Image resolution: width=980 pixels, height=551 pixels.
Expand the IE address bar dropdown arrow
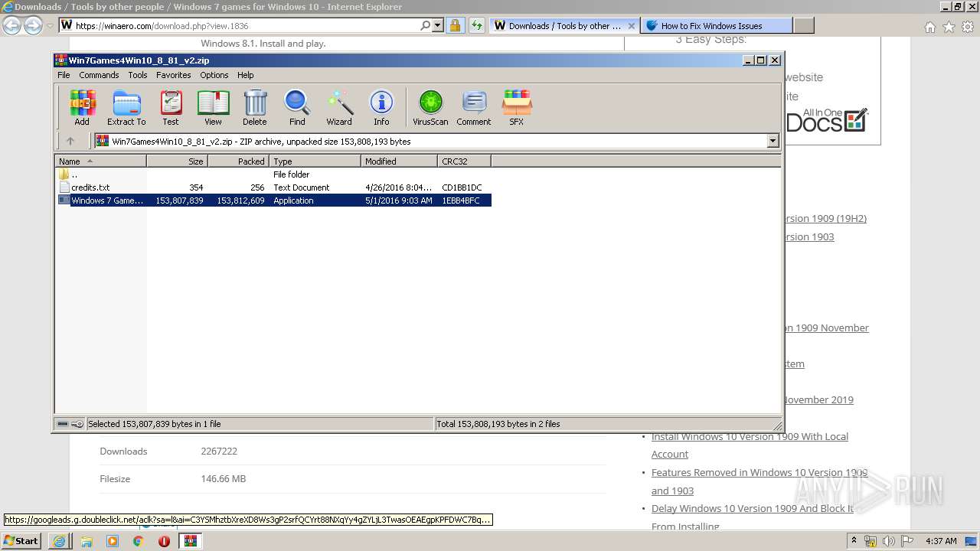coord(438,25)
